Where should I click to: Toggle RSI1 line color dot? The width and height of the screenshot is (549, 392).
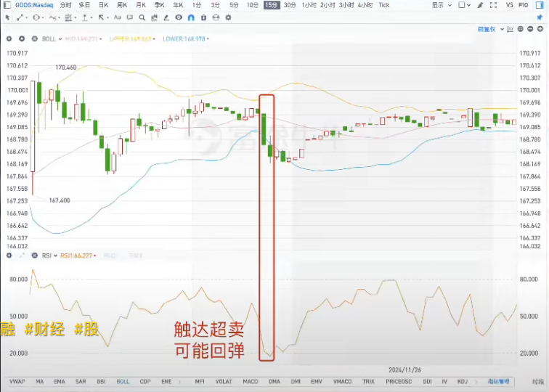pos(95,256)
